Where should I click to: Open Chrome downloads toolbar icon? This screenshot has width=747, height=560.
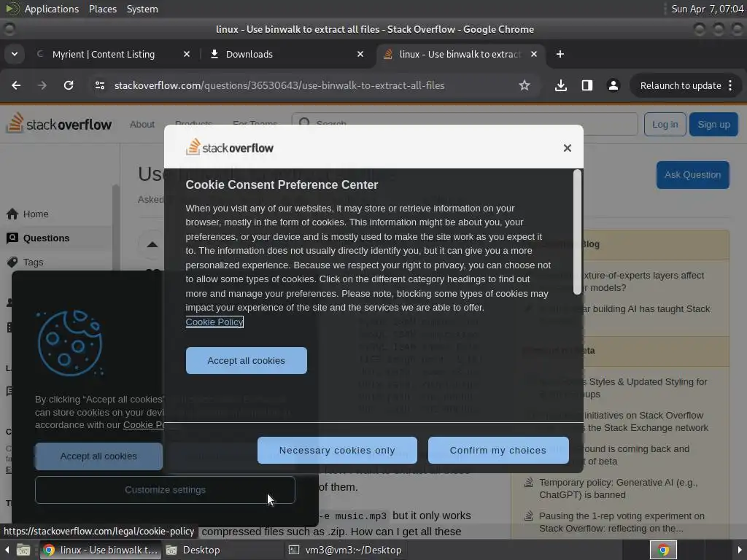pyautogui.click(x=561, y=85)
